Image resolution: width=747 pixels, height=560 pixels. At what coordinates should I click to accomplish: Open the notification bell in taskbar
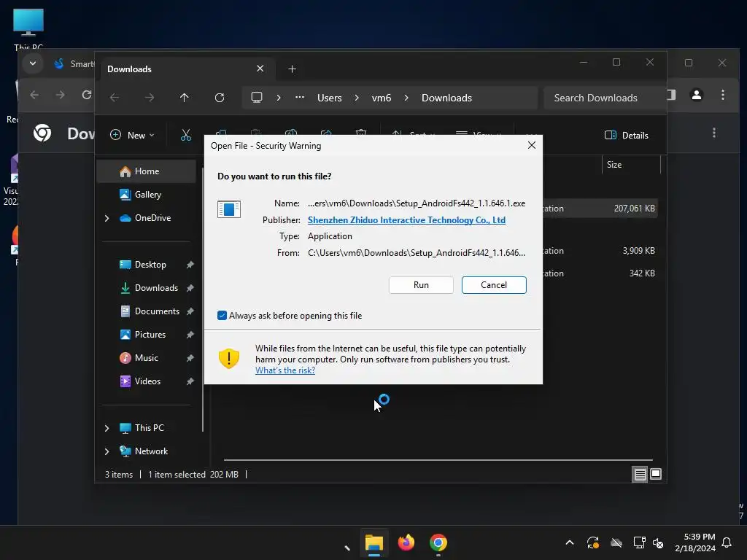[727, 542]
